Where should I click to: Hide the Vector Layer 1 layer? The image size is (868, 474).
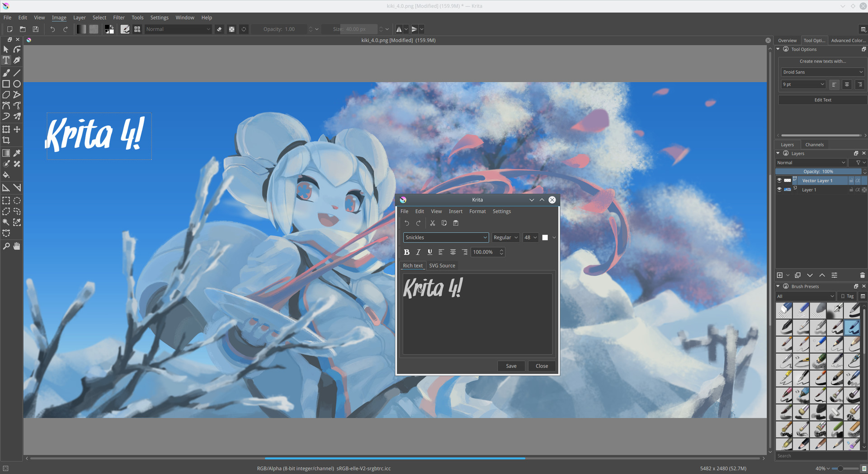[779, 180]
